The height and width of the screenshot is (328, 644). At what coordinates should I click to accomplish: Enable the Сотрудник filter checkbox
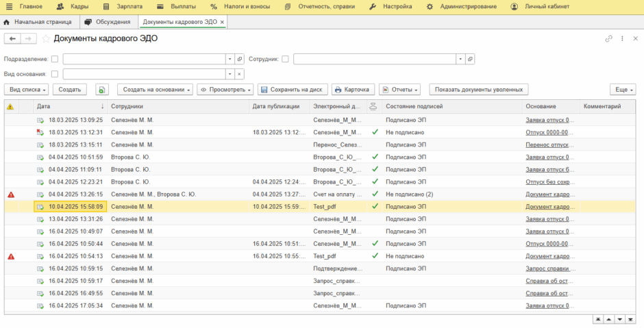285,59
